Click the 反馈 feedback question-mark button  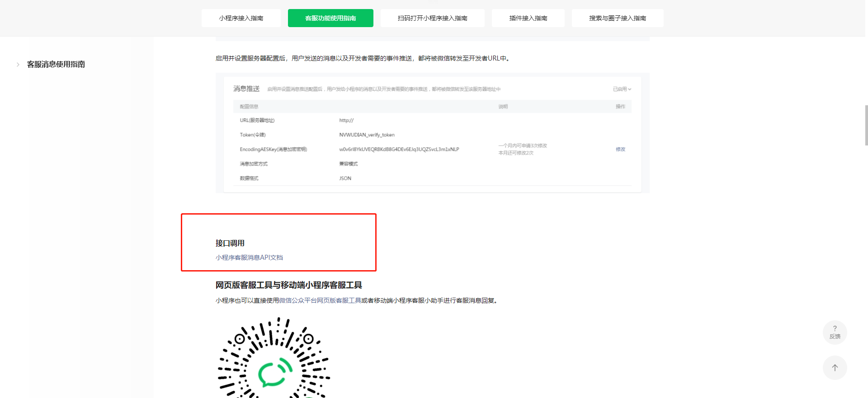pyautogui.click(x=835, y=332)
